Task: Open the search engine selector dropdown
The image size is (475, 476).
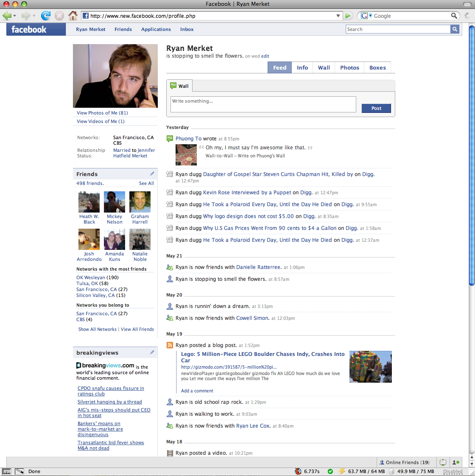Action: click(x=365, y=16)
